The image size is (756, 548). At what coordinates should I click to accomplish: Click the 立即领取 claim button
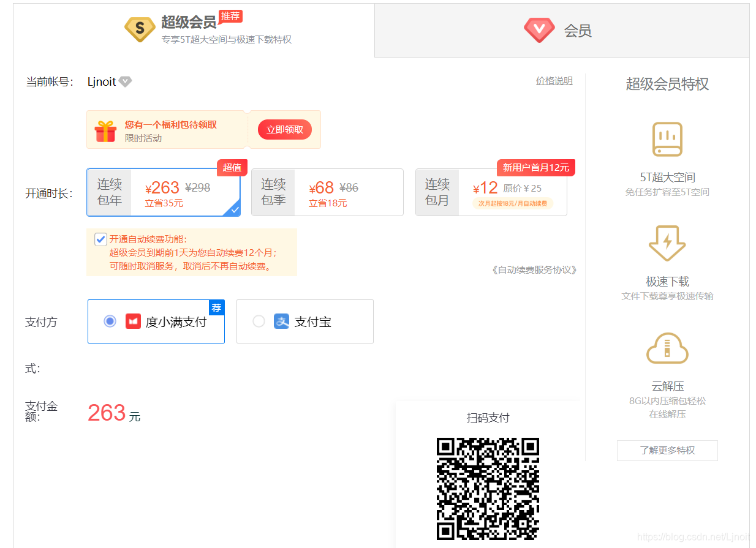point(284,129)
